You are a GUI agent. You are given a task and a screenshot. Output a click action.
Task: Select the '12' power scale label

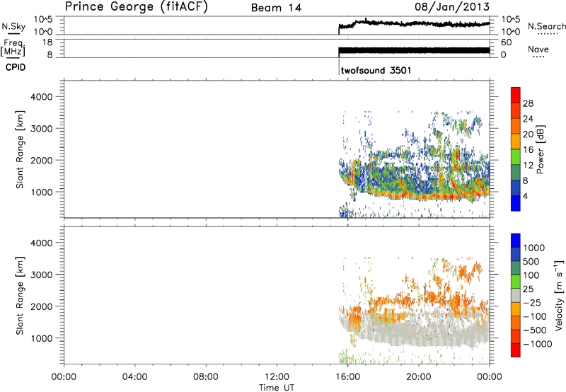point(528,166)
